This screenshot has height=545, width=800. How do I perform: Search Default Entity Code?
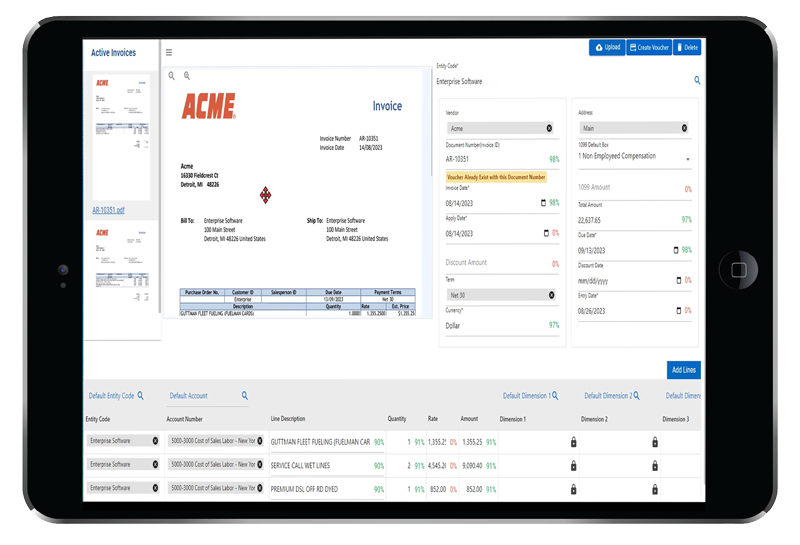click(140, 395)
